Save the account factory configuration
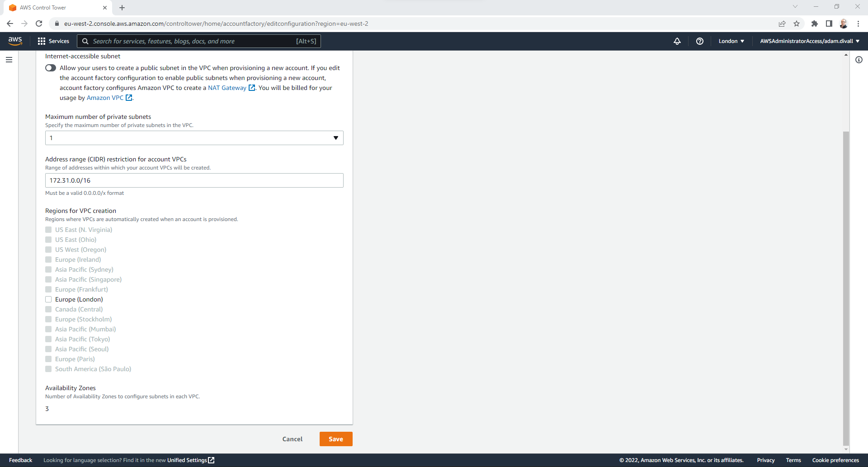Screen dimensions: 868x467 336,439
